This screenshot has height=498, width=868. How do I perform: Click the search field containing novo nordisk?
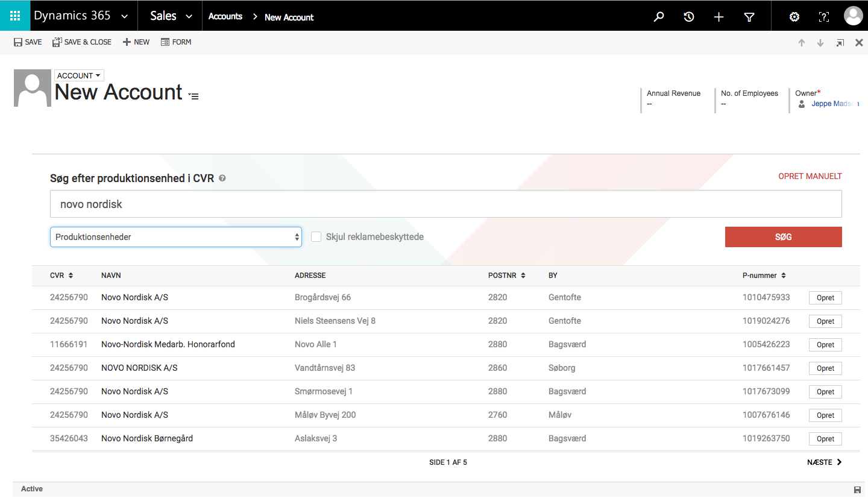click(445, 204)
